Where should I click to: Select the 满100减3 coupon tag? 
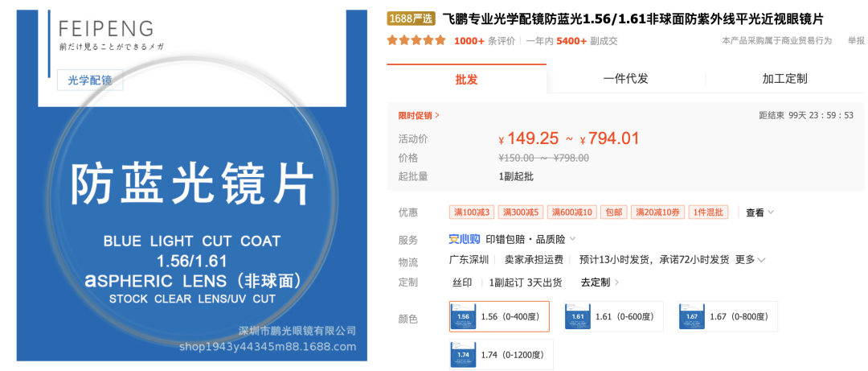tap(473, 212)
